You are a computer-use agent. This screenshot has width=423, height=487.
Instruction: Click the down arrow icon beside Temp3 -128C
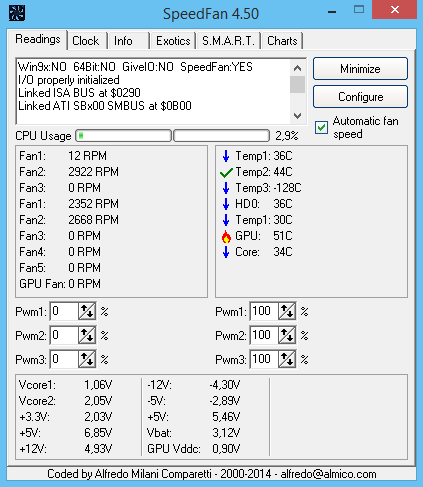[x=226, y=188]
